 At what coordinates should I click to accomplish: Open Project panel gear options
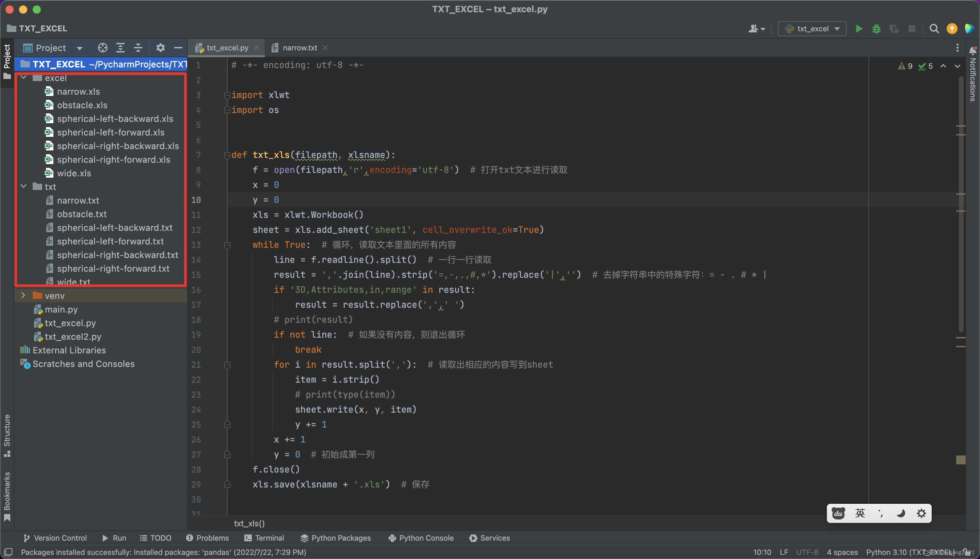(160, 48)
